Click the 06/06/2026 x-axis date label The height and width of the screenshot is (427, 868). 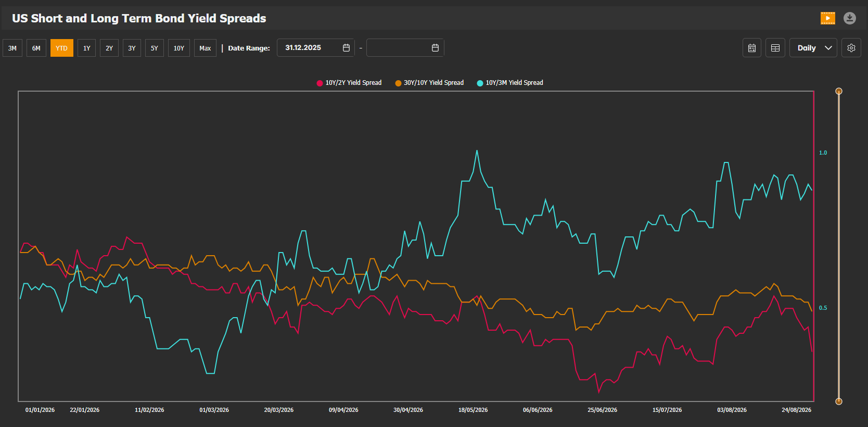538,410
